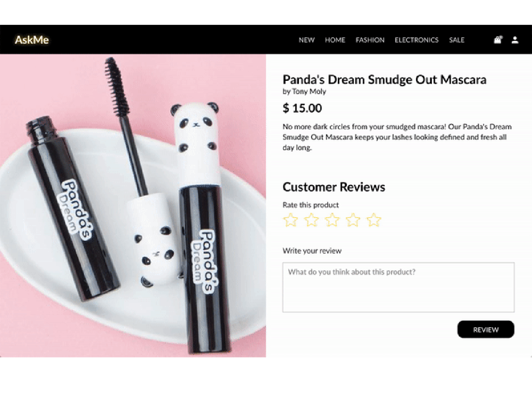Viewport: 532px width, 399px height.
Task: Give the mascara a two-star rating
Action: [x=311, y=220]
